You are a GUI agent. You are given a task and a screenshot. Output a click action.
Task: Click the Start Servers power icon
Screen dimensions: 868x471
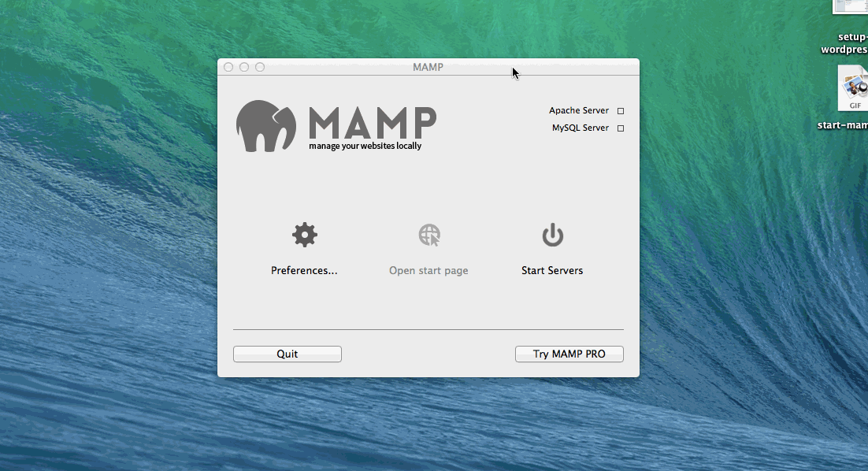[552, 235]
